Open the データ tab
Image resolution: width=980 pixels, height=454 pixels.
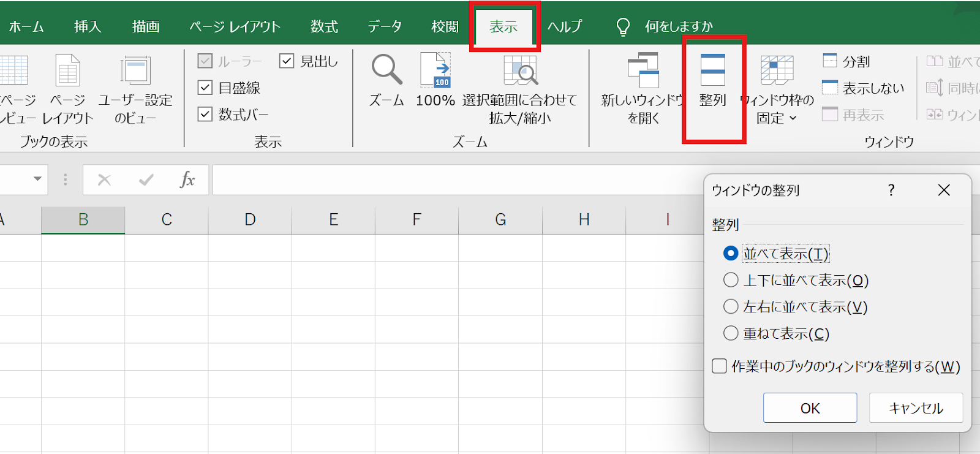pyautogui.click(x=385, y=26)
